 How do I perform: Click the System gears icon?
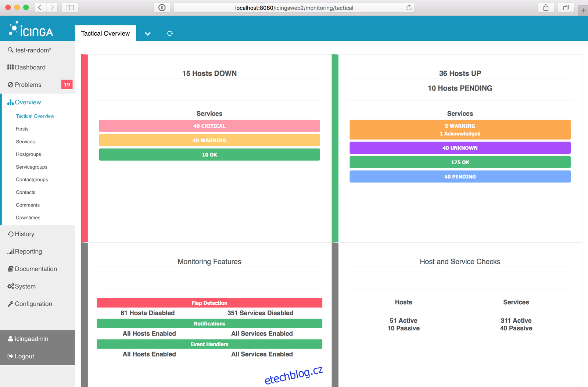pos(11,286)
